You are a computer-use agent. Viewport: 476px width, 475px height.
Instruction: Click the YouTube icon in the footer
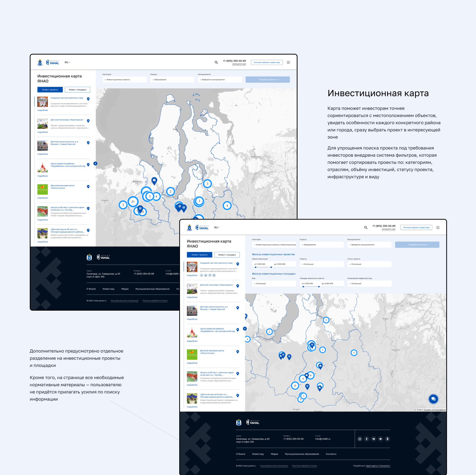pyautogui.click(x=381, y=439)
